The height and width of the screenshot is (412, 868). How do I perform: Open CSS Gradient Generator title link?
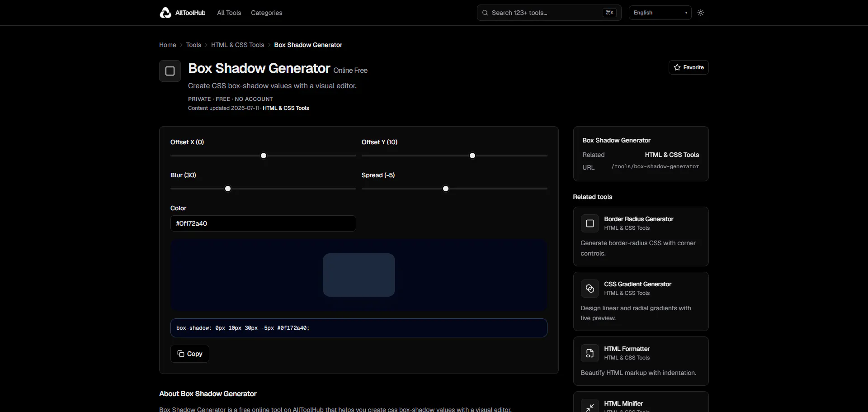(638, 284)
